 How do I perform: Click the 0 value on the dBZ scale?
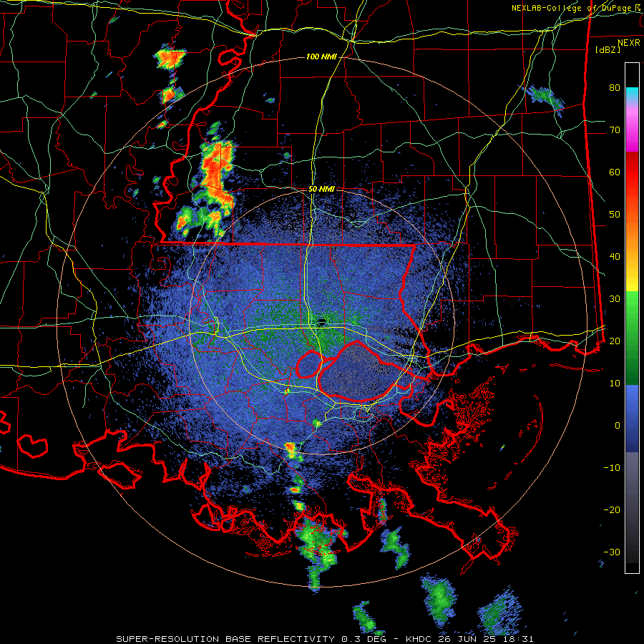pyautogui.click(x=618, y=426)
